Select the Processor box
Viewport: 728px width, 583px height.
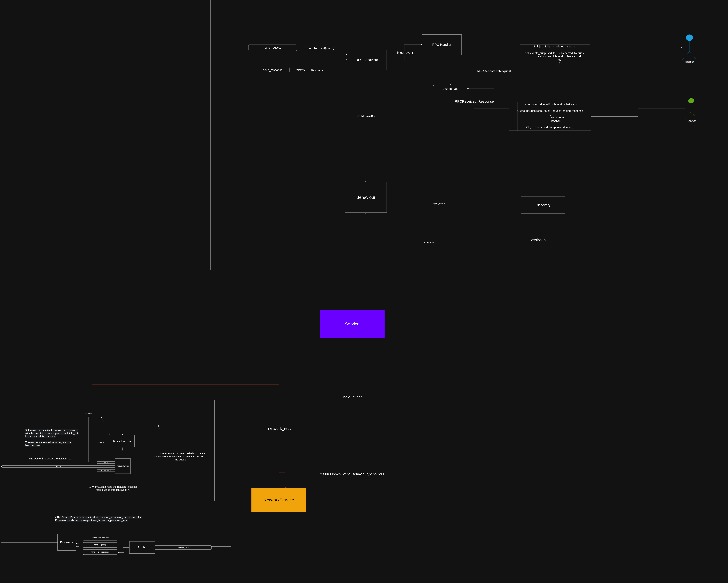click(67, 543)
